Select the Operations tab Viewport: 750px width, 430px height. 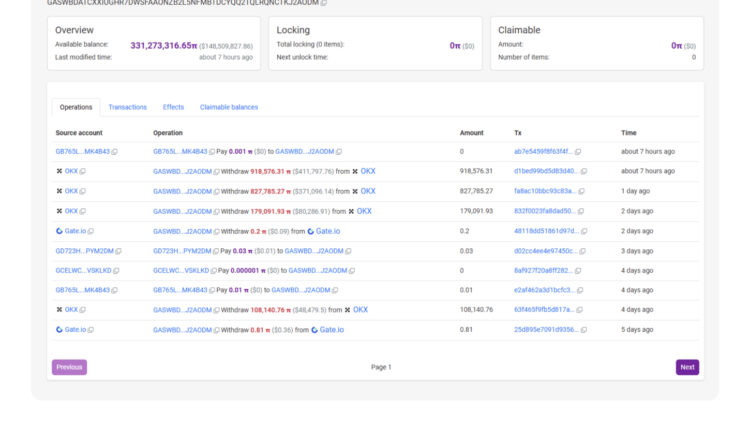(x=76, y=107)
